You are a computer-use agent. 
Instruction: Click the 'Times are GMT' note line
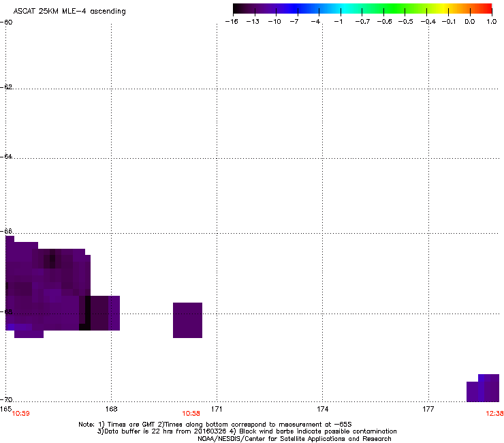click(x=215, y=425)
